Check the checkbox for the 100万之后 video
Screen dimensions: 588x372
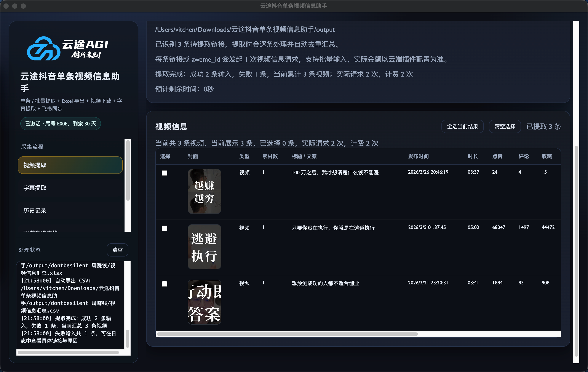pos(165,173)
